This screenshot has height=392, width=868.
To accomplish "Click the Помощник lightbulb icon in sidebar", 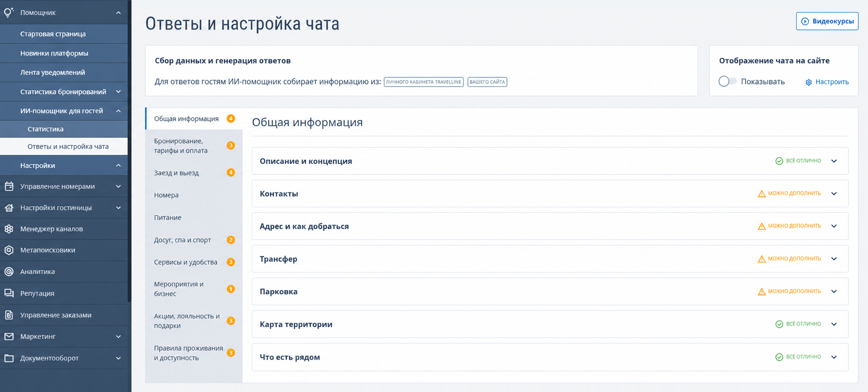I will 9,12.
